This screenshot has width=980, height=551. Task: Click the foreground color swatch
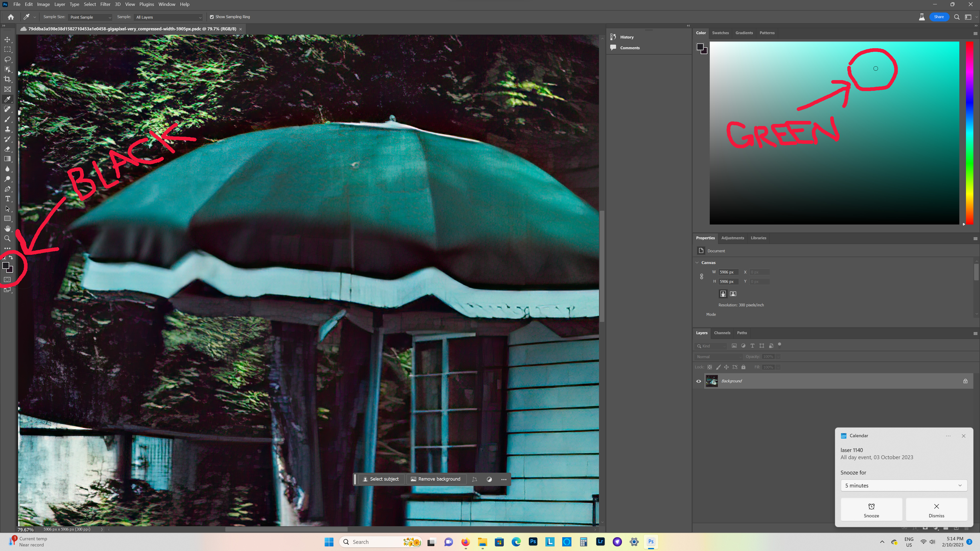[6, 266]
